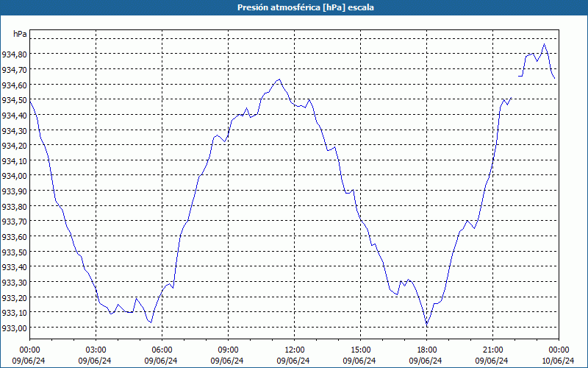Click the 09/06/24 date under 18:00
The height and width of the screenshot is (368, 588).
(x=426, y=361)
